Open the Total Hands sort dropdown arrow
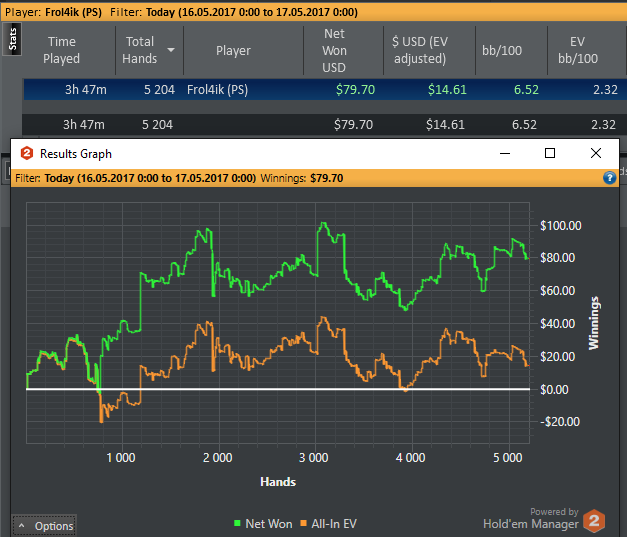Image resolution: width=627 pixels, height=537 pixels. [x=171, y=50]
